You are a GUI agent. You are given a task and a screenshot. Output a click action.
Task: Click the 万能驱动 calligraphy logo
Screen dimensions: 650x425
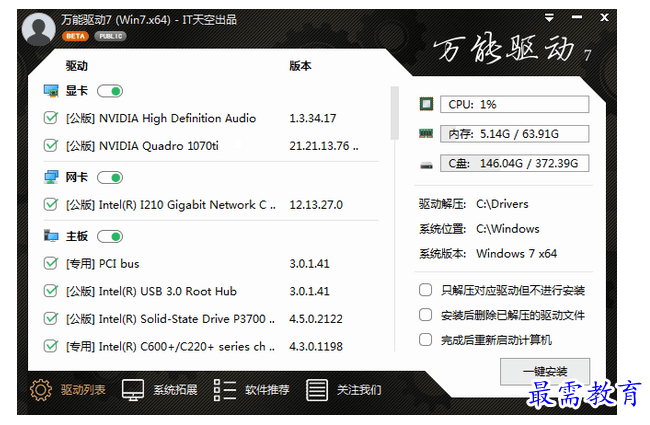pos(512,49)
